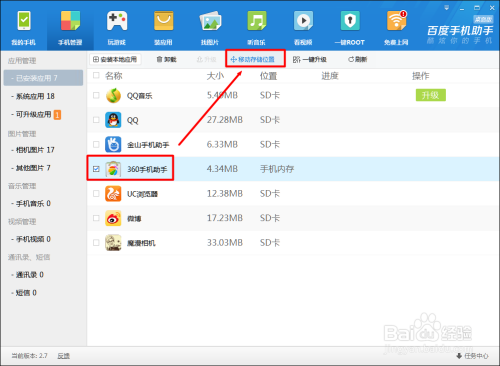Click the QQ penguin app icon
This screenshot has height=366, width=500.
pos(113,120)
